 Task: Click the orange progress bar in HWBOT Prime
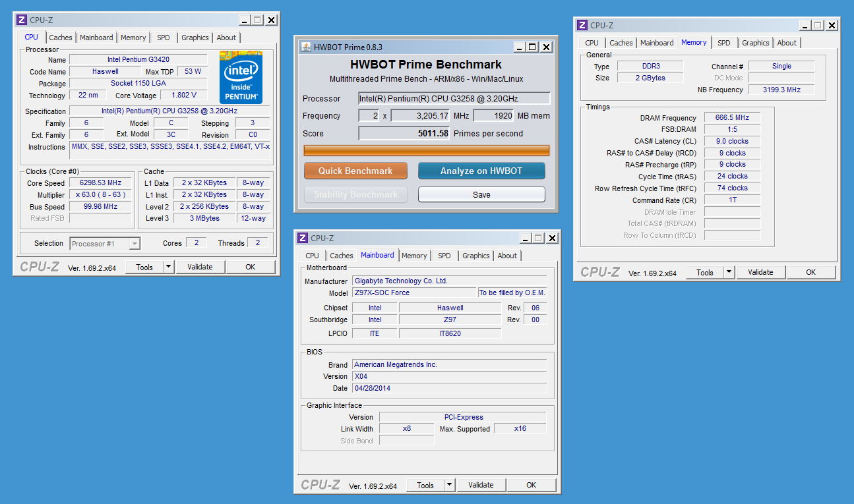tap(427, 150)
